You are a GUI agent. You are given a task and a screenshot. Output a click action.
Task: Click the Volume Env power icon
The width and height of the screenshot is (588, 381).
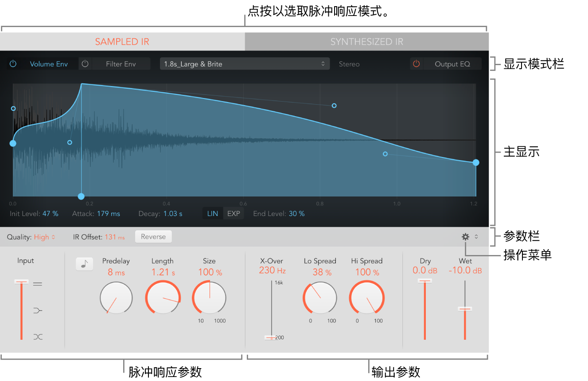point(13,63)
